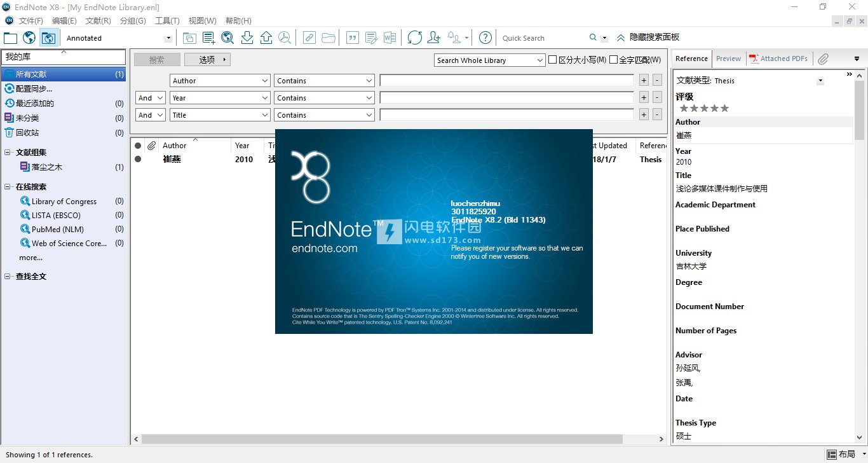This screenshot has height=463, width=868.
Task: Switch to Local Library Mode folder icon
Action: (10, 38)
